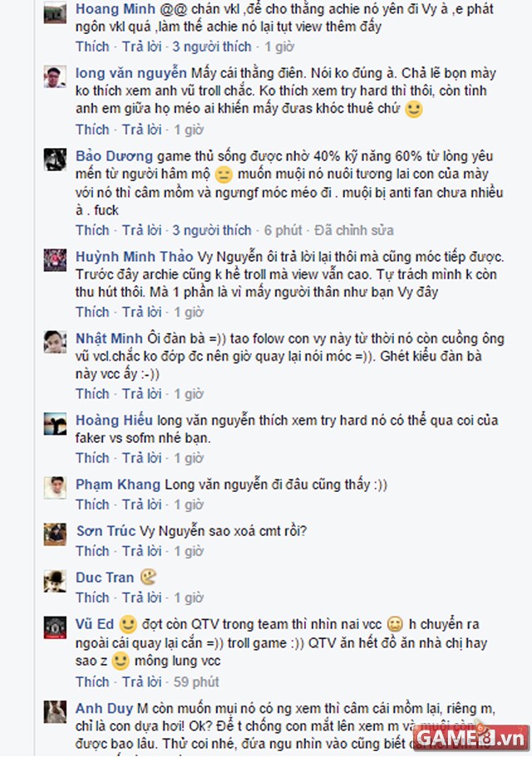Click Vũ Ed's profile avatar
The width and height of the screenshot is (532, 757).
pyautogui.click(x=55, y=627)
